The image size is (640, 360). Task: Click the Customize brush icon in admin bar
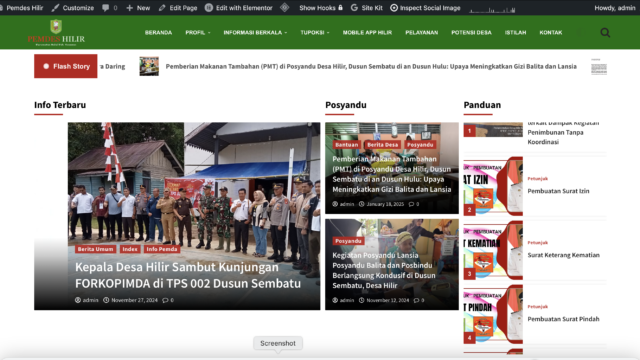(56, 8)
